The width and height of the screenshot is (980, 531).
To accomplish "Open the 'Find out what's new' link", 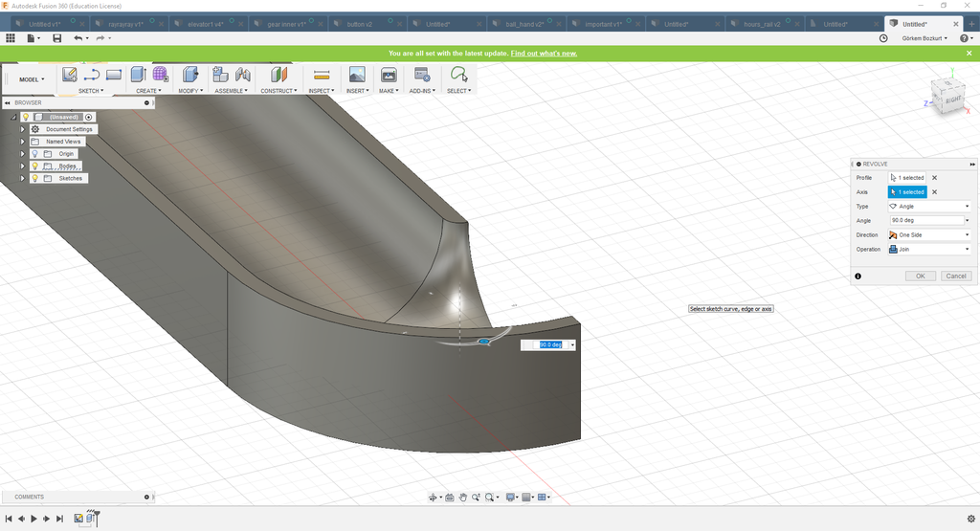I will coord(544,54).
